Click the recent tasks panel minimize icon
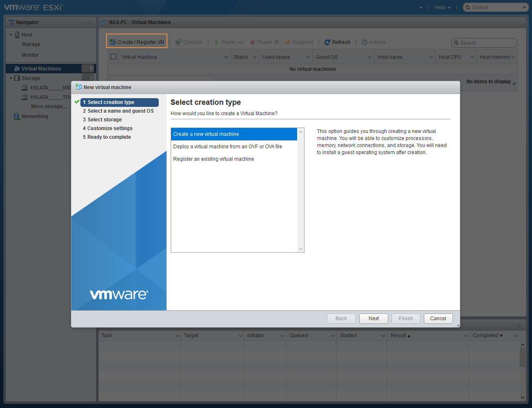 [520, 325]
